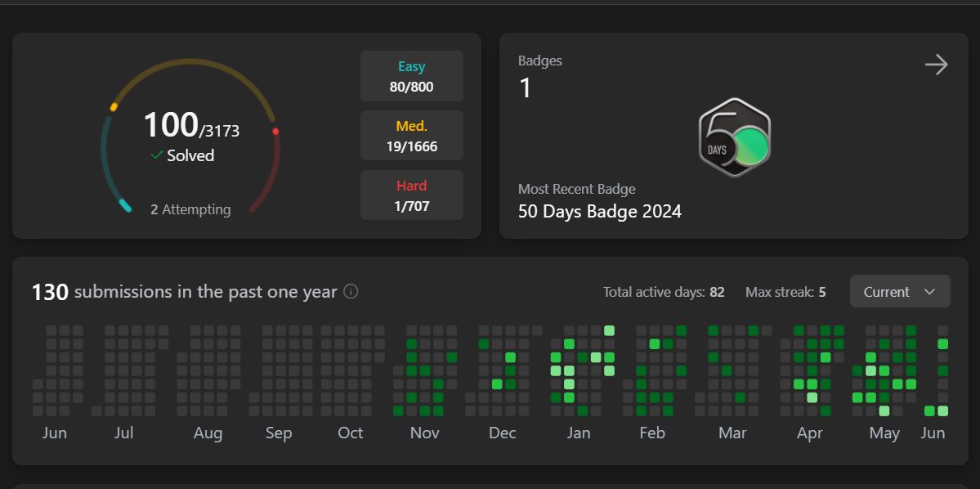
Task: Open the Current year dropdown
Action: point(899,292)
